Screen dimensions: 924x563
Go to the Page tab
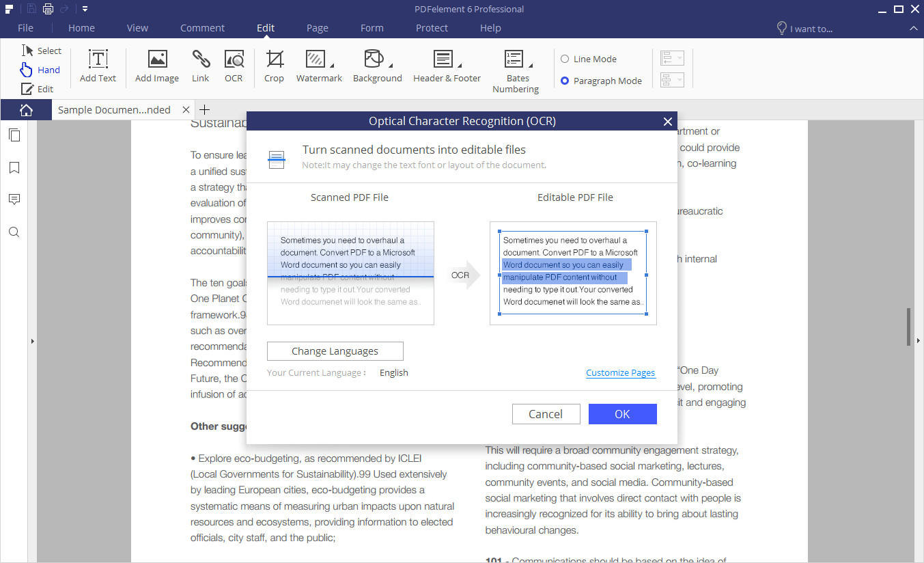(317, 28)
